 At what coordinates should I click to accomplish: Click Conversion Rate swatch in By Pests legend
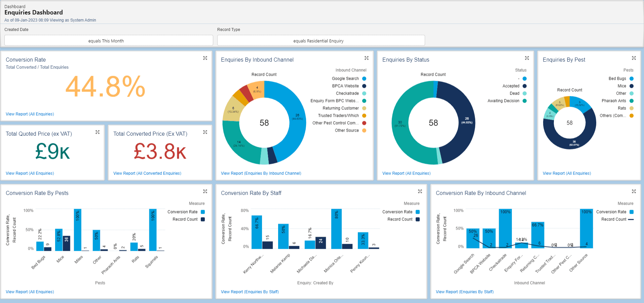tap(203, 212)
